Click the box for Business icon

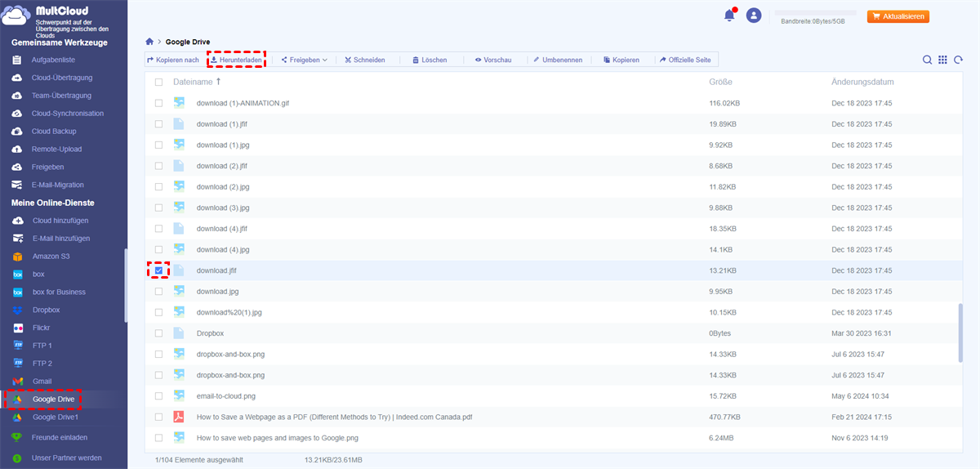[x=17, y=293]
